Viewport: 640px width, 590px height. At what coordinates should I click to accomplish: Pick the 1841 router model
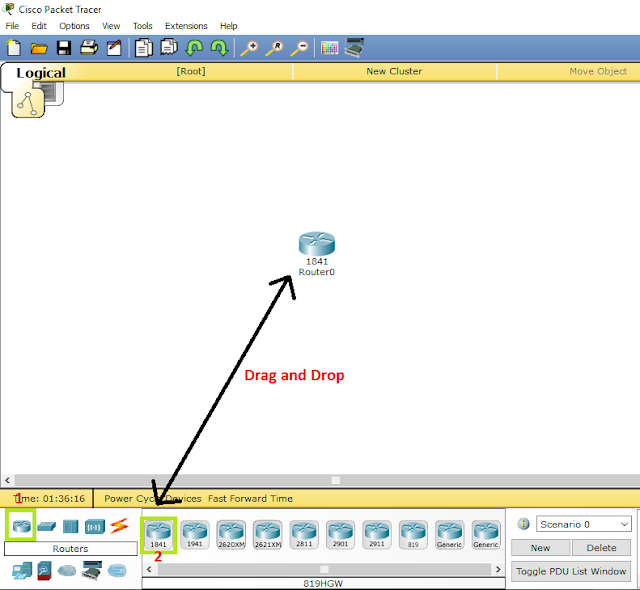click(158, 535)
